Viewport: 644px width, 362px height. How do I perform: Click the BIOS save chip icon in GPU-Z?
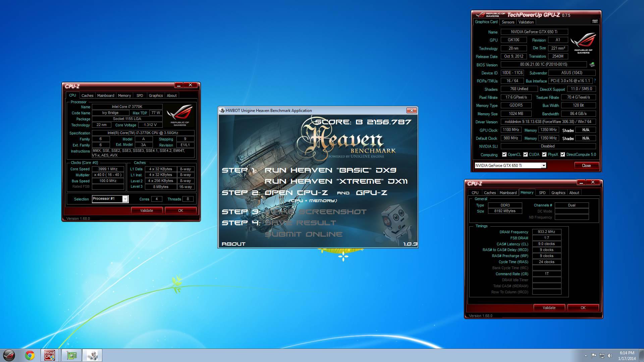click(592, 64)
